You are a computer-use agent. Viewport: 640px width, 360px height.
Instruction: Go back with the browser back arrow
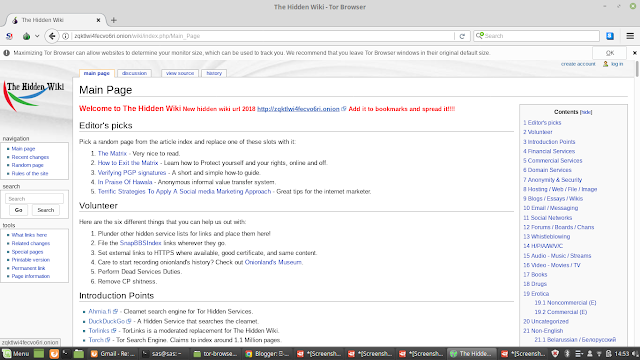(x=52, y=36)
